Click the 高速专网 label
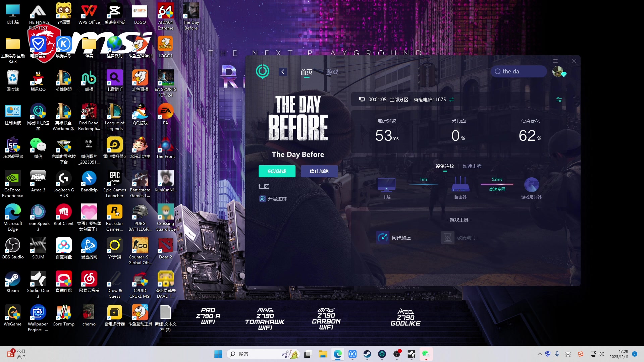644x362 pixels. click(x=497, y=189)
